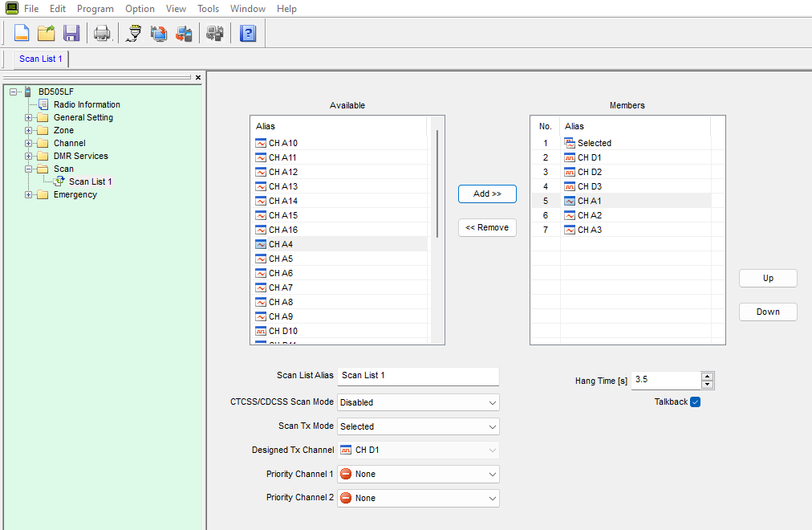The height and width of the screenshot is (530, 812).
Task: Click the application logo icon in menu bar
Action: [x=11, y=8]
